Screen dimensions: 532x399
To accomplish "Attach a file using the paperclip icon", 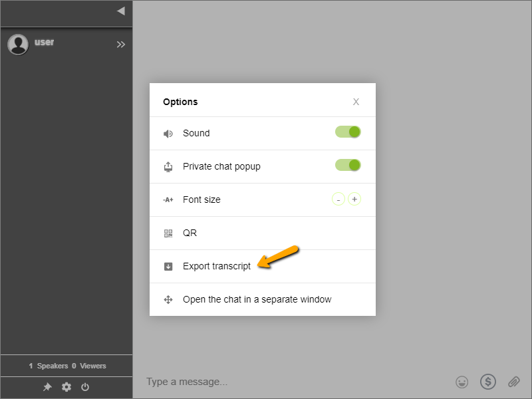I will [x=514, y=382].
